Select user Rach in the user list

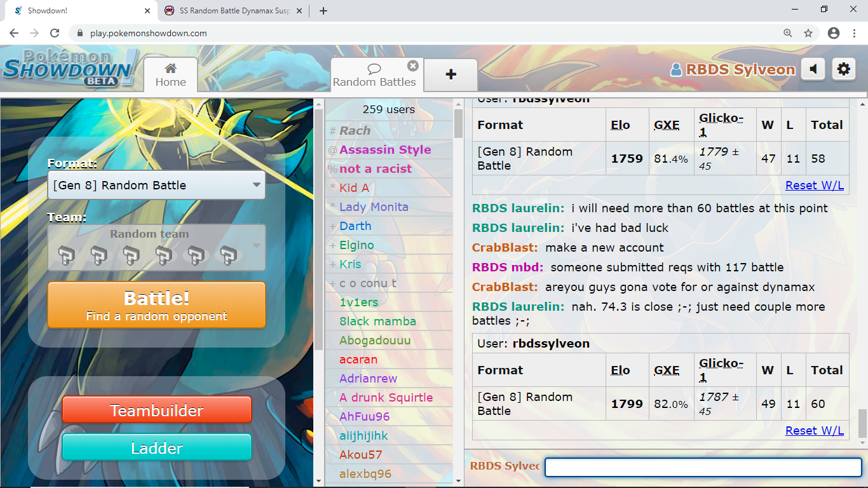click(x=389, y=130)
